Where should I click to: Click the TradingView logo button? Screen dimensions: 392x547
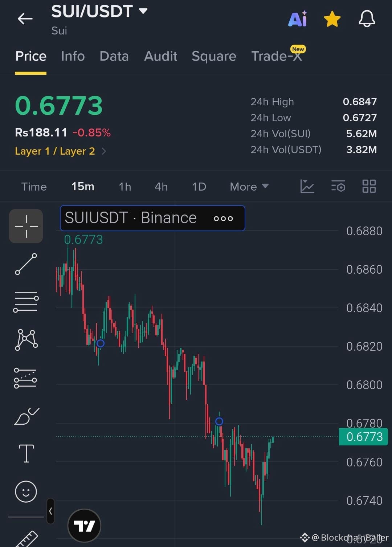pos(84,526)
